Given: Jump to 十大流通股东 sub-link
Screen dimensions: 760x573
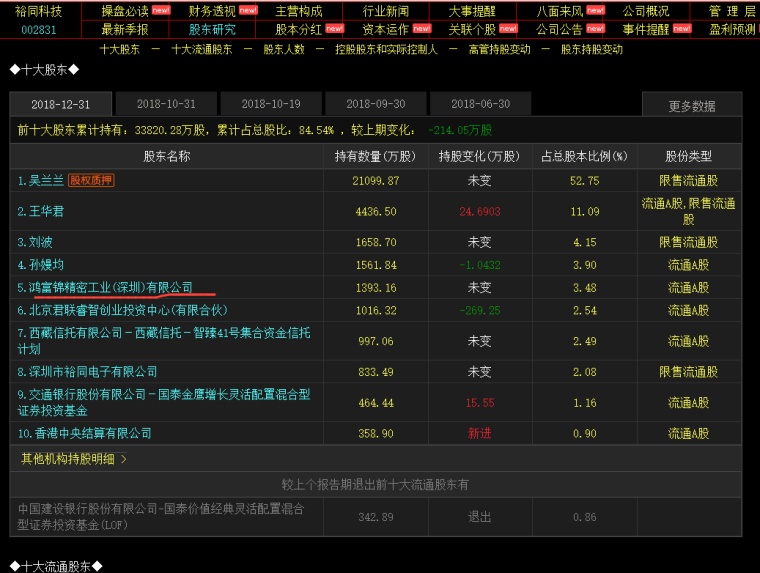Looking at the screenshot, I should click(202, 49).
